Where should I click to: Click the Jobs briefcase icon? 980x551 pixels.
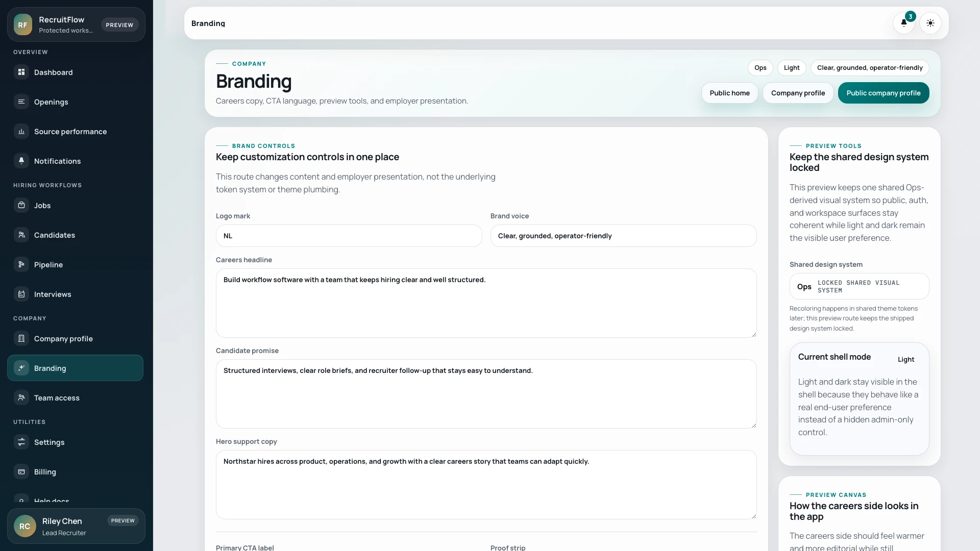click(21, 206)
